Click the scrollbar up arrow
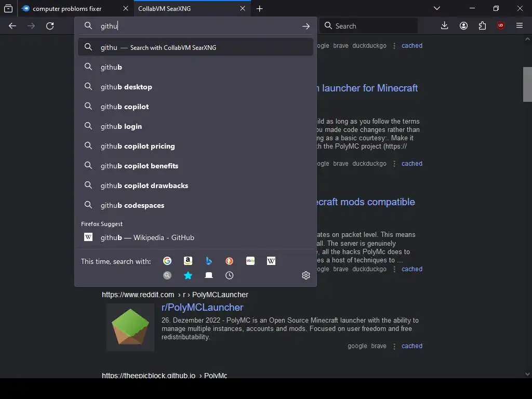The image size is (532, 399). coord(527,39)
